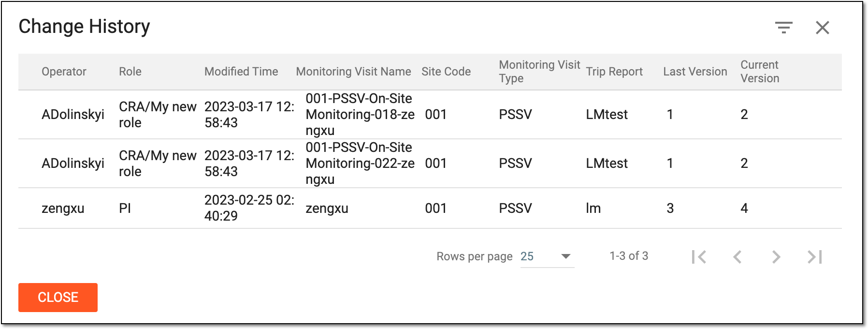Go to the first page
The width and height of the screenshot is (868, 329).
(x=699, y=256)
